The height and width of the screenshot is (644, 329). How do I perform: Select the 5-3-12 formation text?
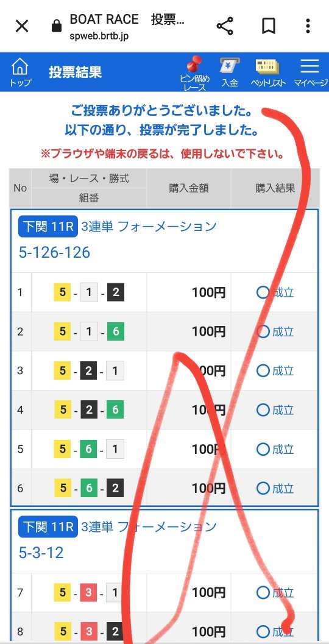point(41,553)
